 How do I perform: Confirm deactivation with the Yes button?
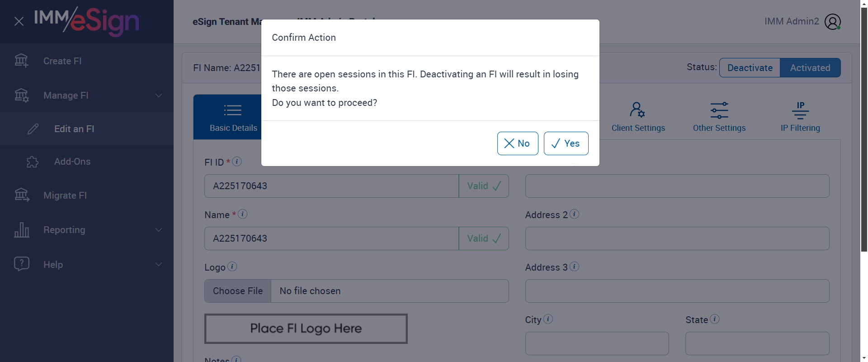pyautogui.click(x=566, y=143)
